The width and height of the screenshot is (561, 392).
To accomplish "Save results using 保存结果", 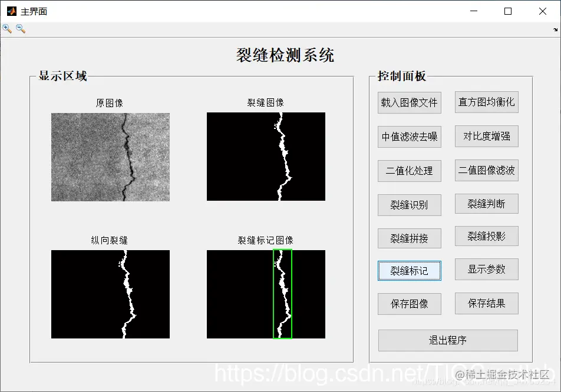I will (x=486, y=303).
